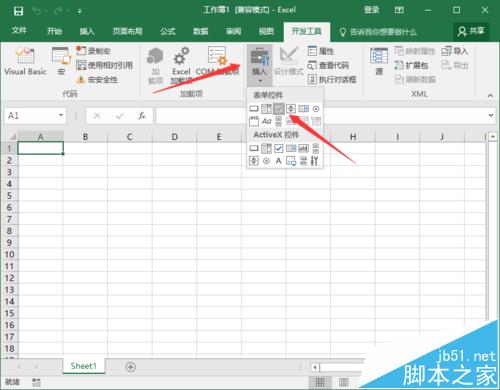This screenshot has width=500, height=390.
Task: Open the 宏 (Macros) dialog button
Action: point(61,62)
